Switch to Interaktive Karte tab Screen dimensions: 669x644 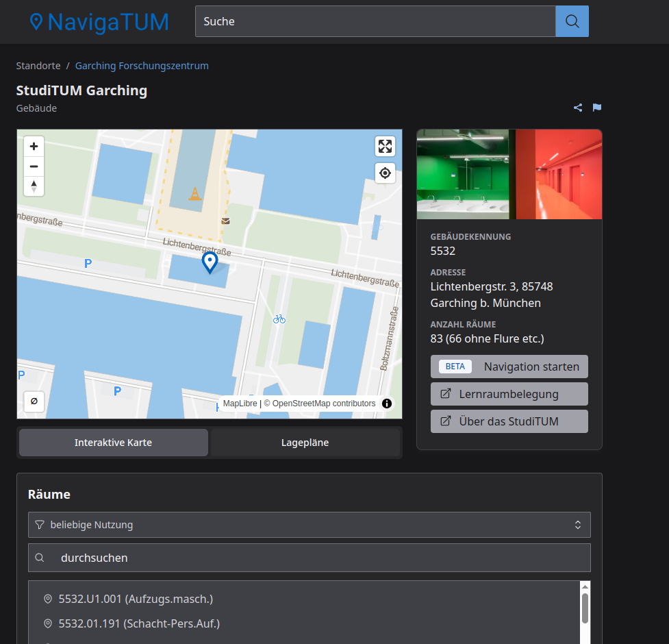(114, 443)
